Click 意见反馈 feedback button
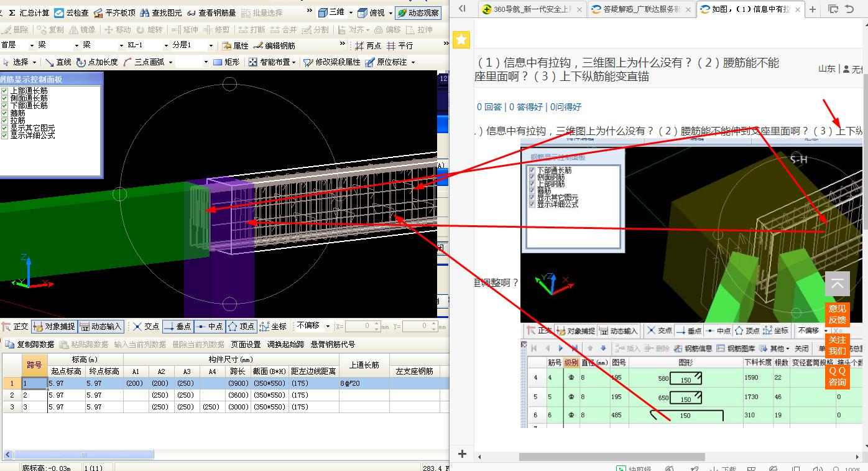The width and height of the screenshot is (868, 471). click(x=837, y=314)
